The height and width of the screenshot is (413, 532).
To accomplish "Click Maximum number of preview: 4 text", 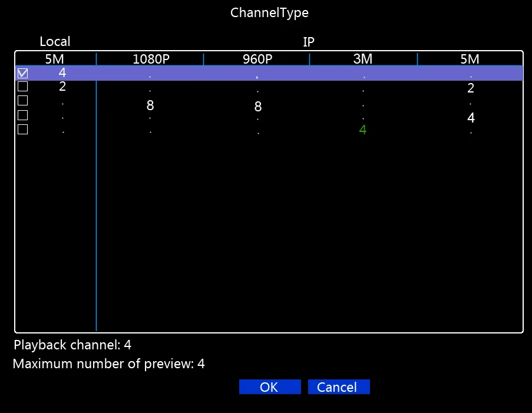I will pos(108,364).
